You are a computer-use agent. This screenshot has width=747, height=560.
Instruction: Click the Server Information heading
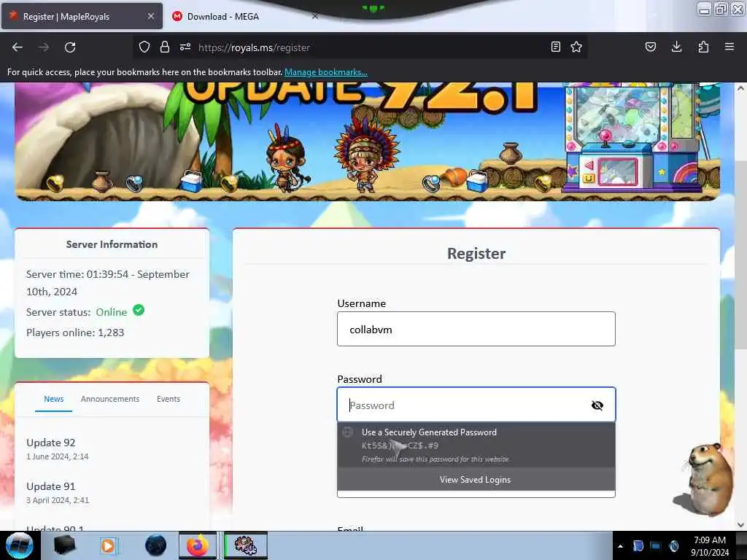click(112, 244)
